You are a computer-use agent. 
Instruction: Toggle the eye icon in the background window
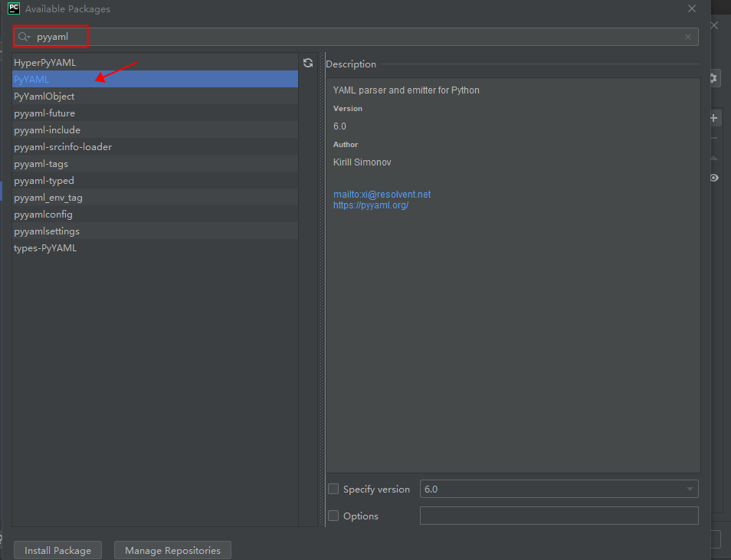(713, 178)
